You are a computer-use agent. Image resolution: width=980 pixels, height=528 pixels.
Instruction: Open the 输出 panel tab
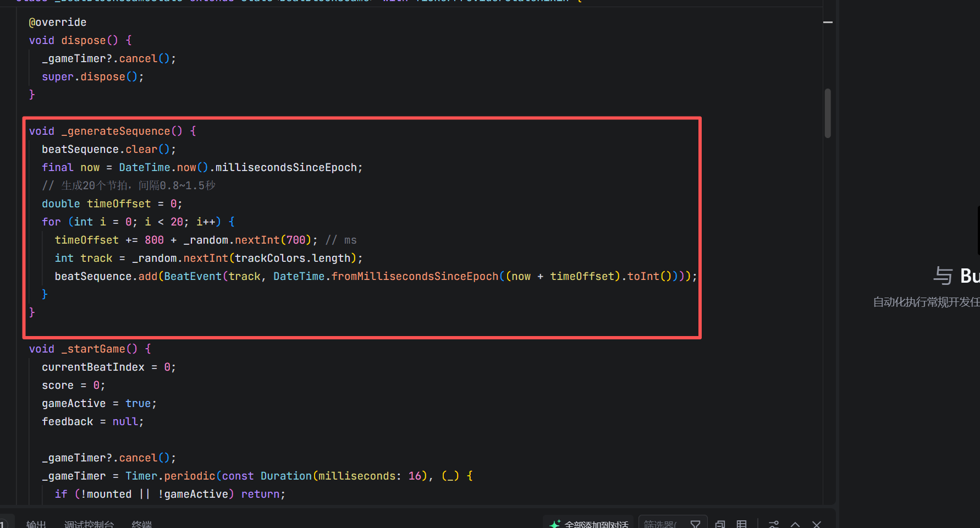point(36,524)
